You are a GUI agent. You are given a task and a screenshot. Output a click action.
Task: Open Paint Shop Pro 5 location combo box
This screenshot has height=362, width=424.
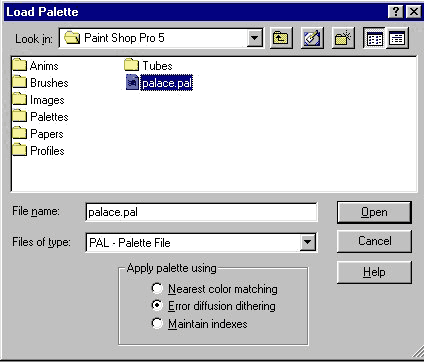click(x=161, y=38)
